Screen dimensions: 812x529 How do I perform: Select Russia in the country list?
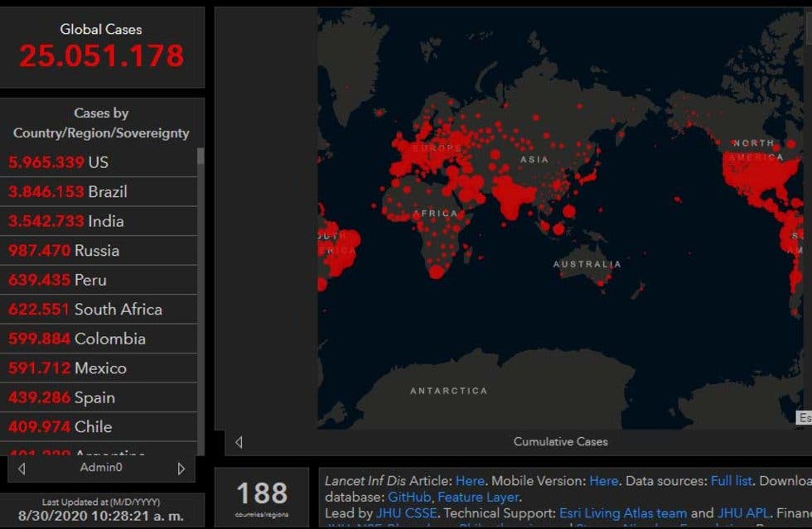pyautogui.click(x=99, y=251)
